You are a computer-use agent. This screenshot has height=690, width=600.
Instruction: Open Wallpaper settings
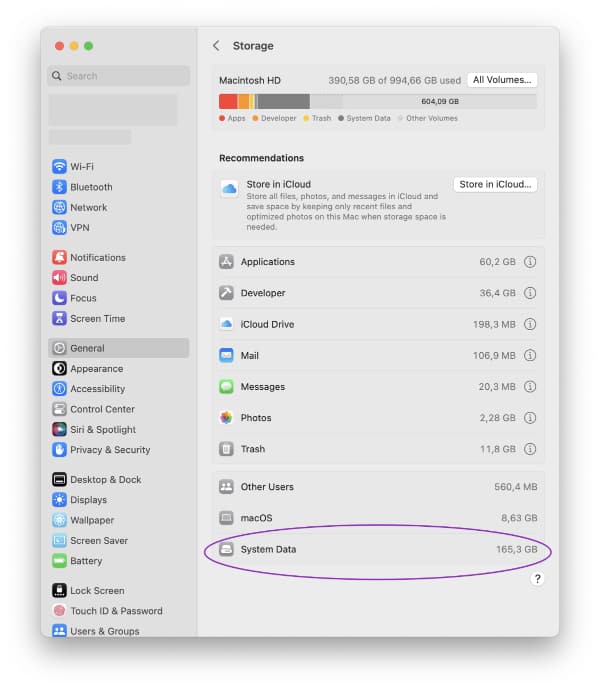click(x=83, y=520)
